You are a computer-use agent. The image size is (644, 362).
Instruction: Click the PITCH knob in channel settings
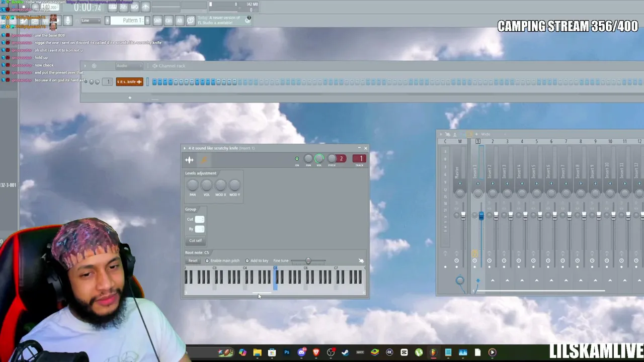(332, 159)
